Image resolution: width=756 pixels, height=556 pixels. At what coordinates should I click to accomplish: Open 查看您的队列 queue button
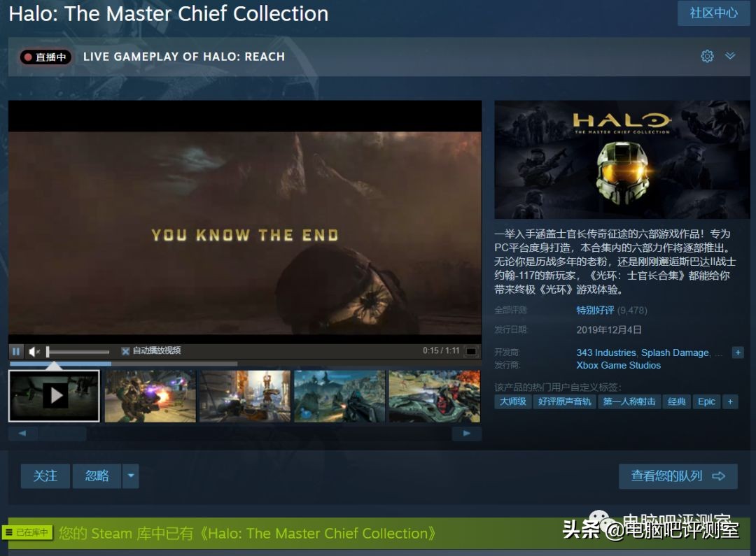[678, 476]
